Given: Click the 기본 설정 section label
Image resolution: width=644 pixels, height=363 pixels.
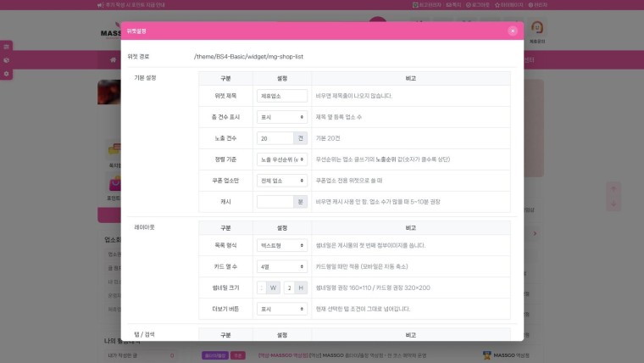Looking at the screenshot, I should point(145,78).
